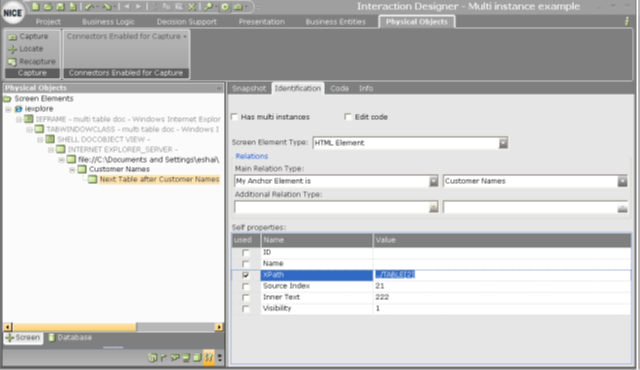Screen dimensions: 640x370
Task: Click the Forward navigation arrow icon
Action: tap(138, 7)
